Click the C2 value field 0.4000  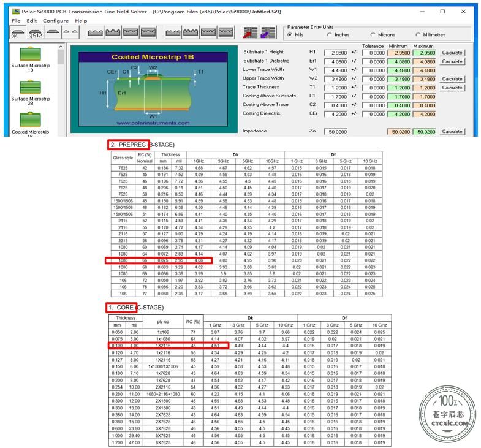pyautogui.click(x=336, y=105)
